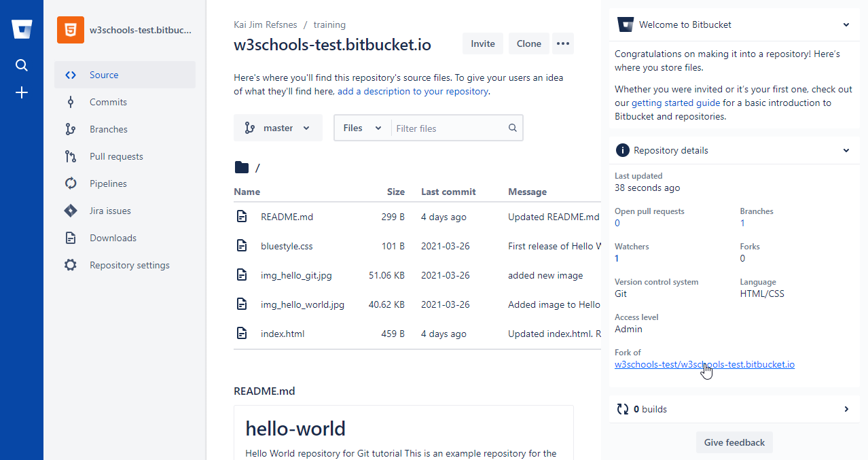Open Jira issues in the sidebar

pos(125,211)
